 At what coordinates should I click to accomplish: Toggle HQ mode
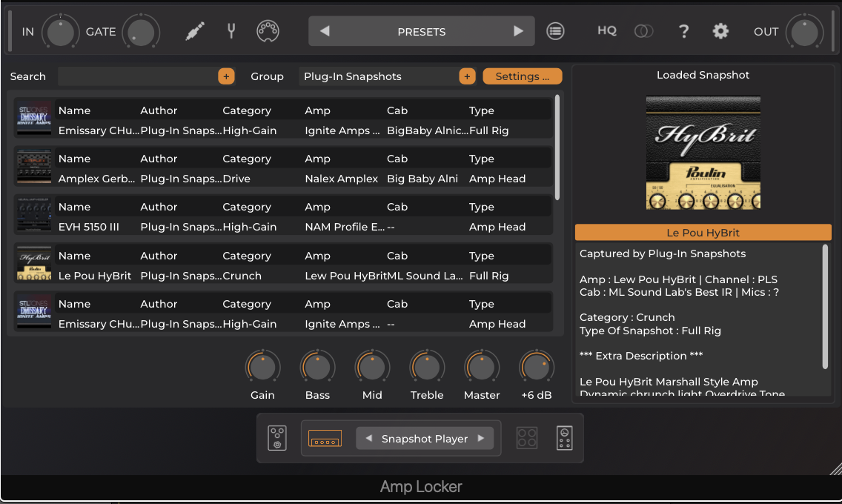607,30
